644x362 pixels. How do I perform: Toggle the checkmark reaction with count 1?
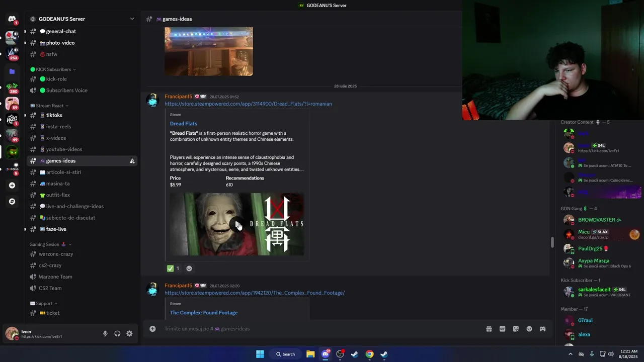tap(173, 268)
